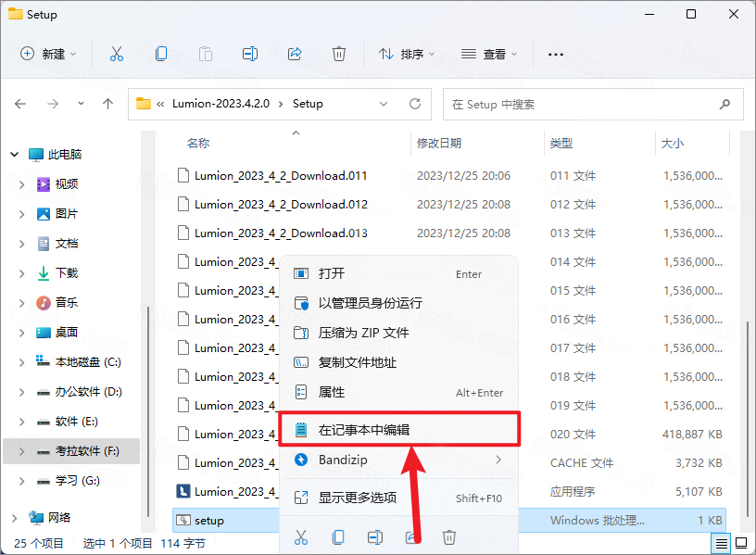This screenshot has width=756, height=555.
Task: Choose 以管理员身份运行 from context menu
Action: click(398, 303)
